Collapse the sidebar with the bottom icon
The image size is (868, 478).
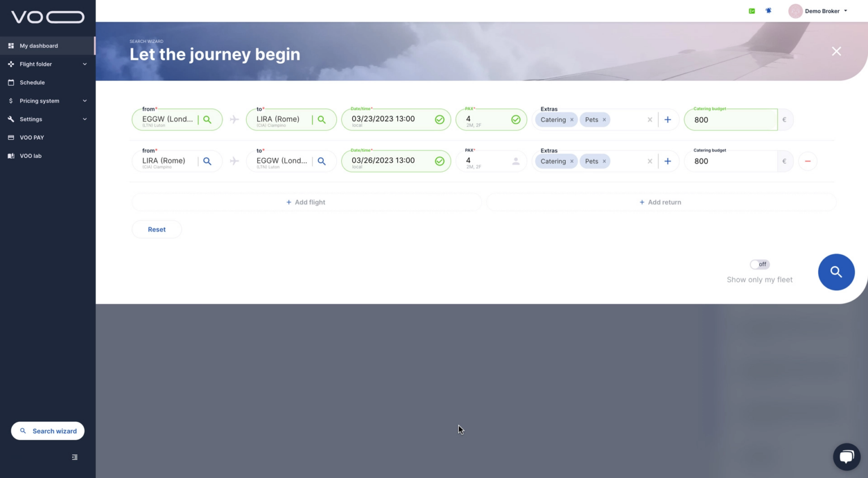75,457
